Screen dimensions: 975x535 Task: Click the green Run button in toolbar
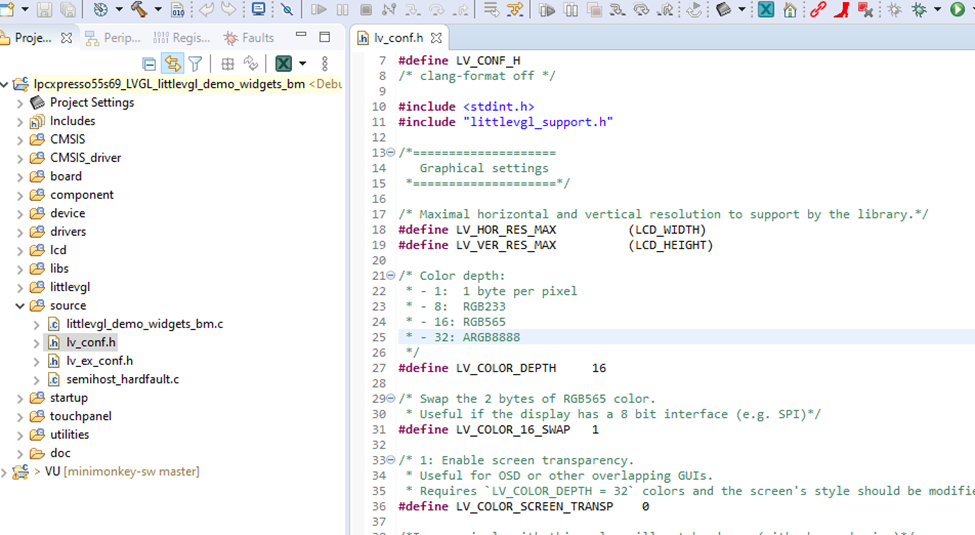tap(957, 10)
